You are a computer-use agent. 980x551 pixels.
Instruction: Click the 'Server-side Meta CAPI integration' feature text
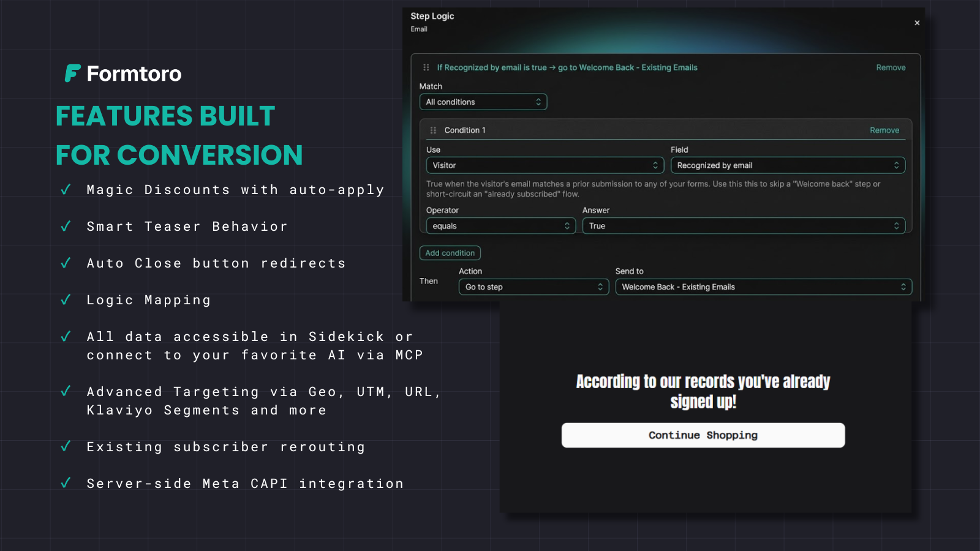tap(245, 484)
